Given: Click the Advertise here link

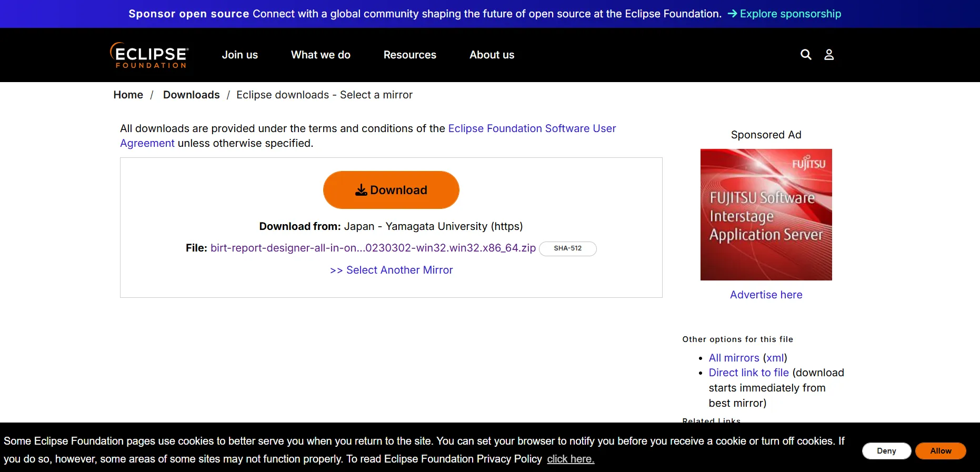Looking at the screenshot, I should coord(766,295).
